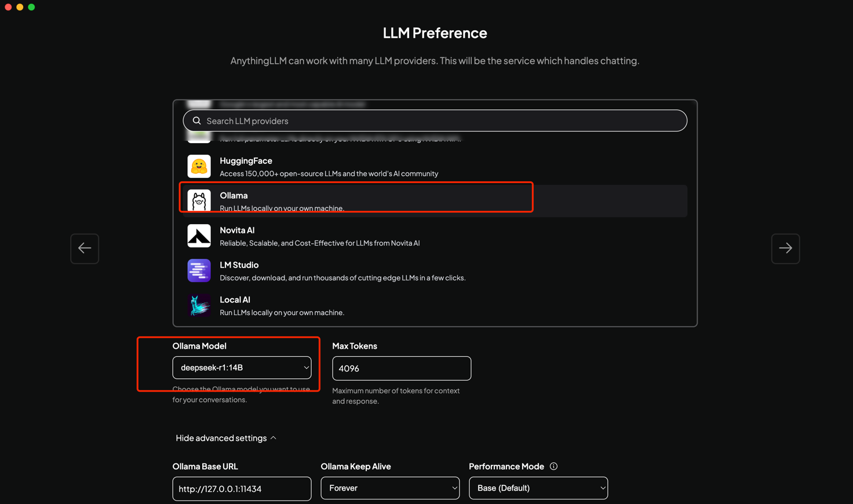Click the Local AI logo icon
853x504 pixels.
199,305
